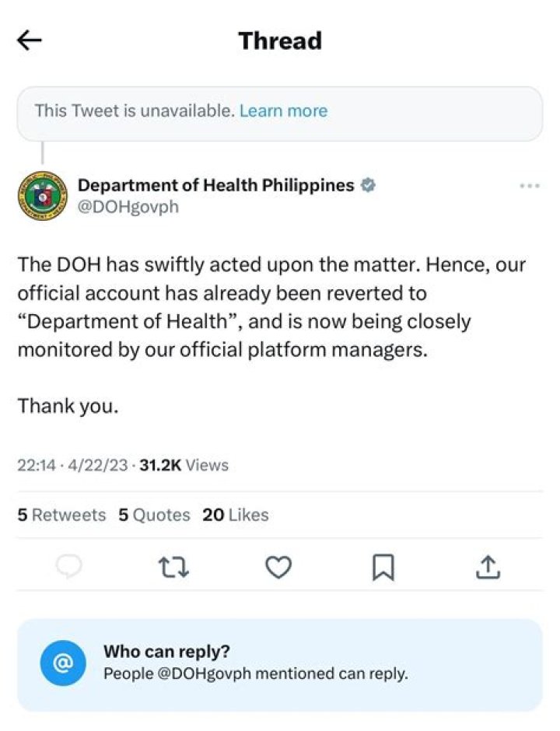The height and width of the screenshot is (731, 560).
Task: View the 5 Quotes list
Action: [x=154, y=515]
